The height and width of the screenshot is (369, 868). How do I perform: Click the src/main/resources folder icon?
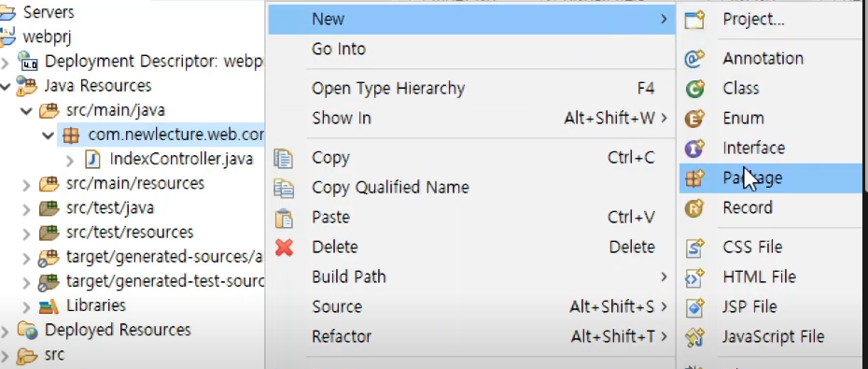click(x=49, y=183)
